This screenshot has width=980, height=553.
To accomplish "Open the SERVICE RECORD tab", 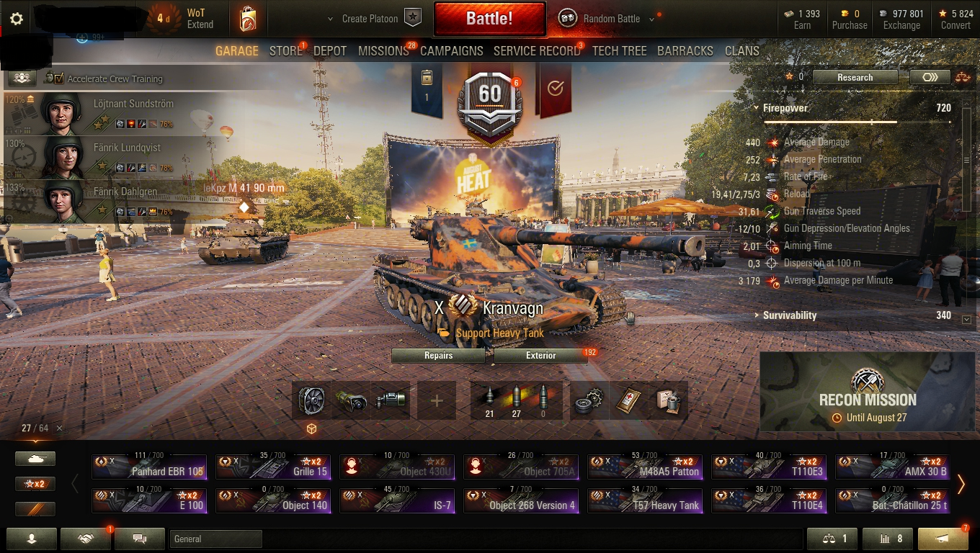I will coord(537,51).
